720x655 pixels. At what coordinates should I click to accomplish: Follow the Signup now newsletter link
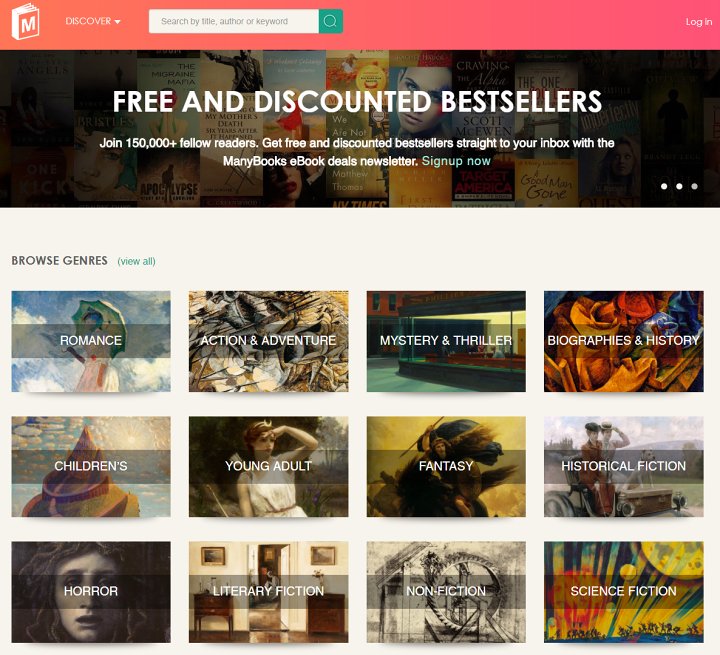click(456, 161)
